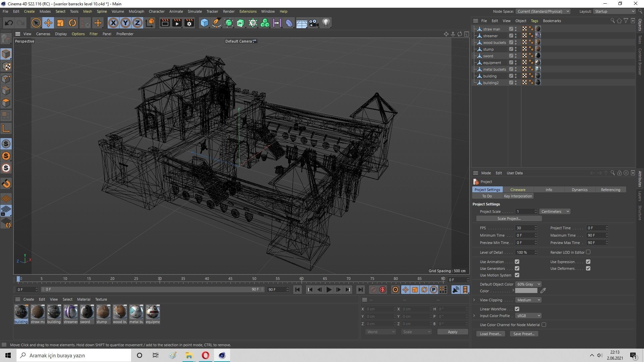Image resolution: width=644 pixels, height=362 pixels.
Task: Click the Load Preset button
Action: click(490, 334)
